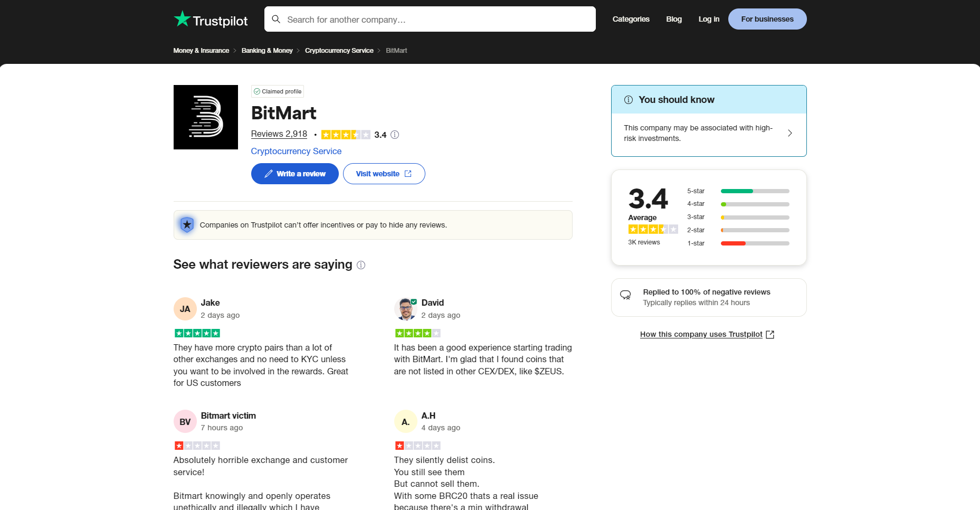Viewport: 980px width, 510px height.
Task: Click the external link icon after 'How this company uses Trustpilot'
Action: 770,335
